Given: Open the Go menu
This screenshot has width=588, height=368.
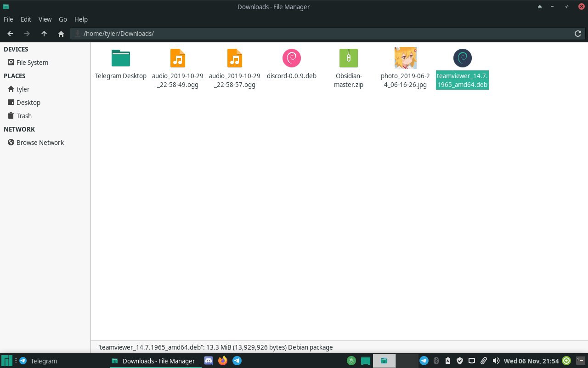Looking at the screenshot, I should [x=63, y=19].
